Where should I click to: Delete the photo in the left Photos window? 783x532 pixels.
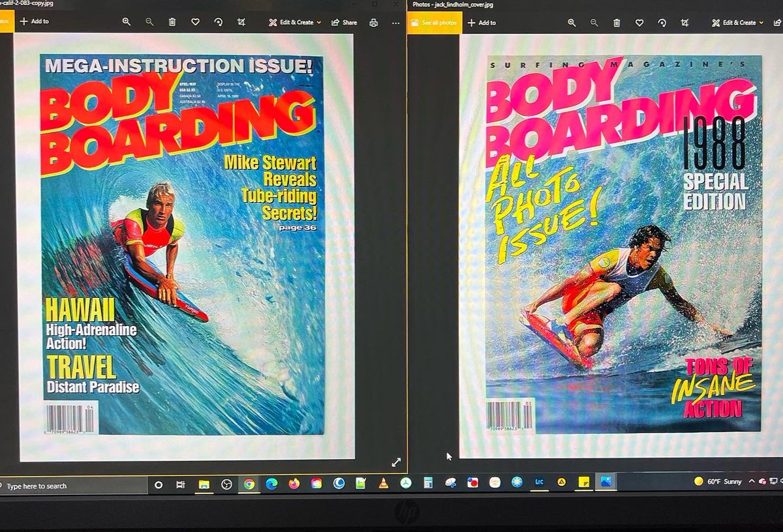[172, 22]
